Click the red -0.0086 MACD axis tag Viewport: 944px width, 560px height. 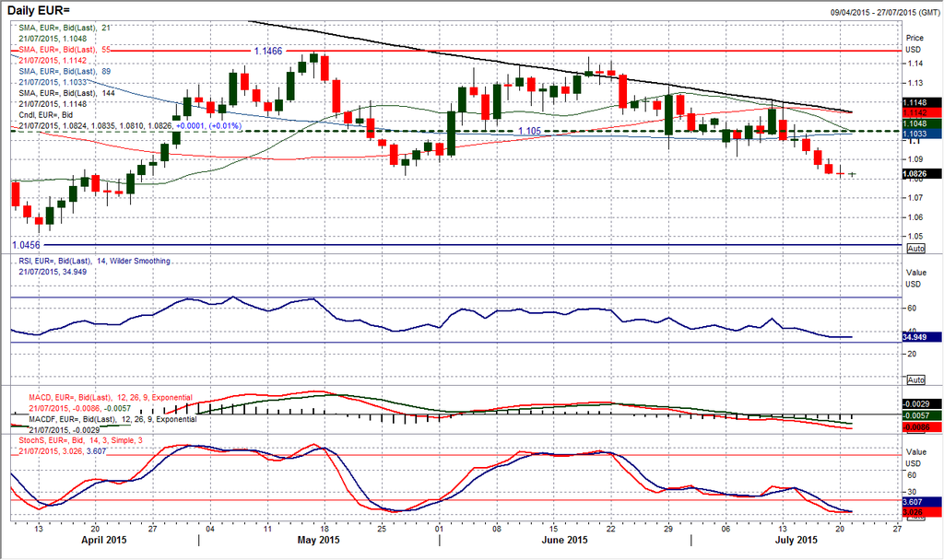tap(922, 427)
